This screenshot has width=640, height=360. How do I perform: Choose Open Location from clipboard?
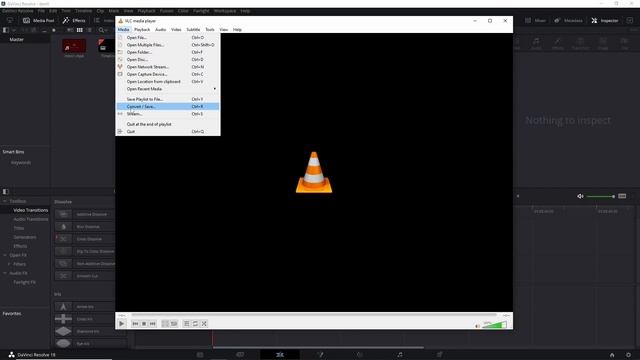click(x=168, y=82)
